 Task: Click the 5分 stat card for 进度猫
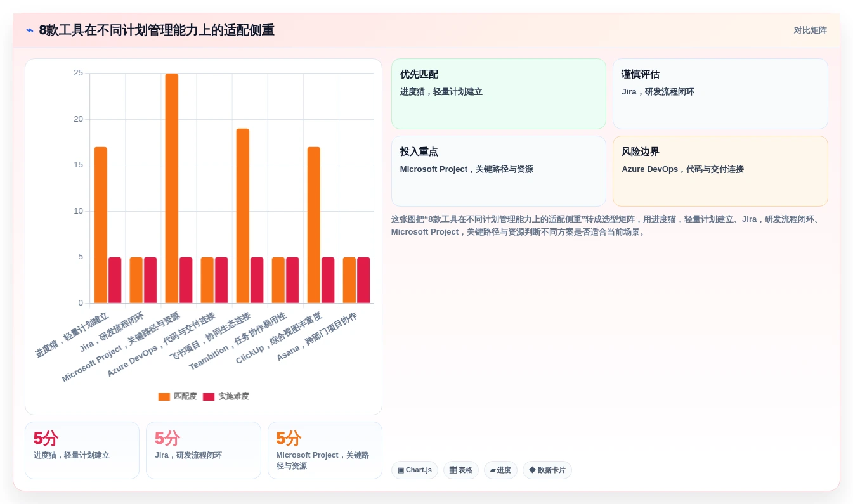[82, 451]
